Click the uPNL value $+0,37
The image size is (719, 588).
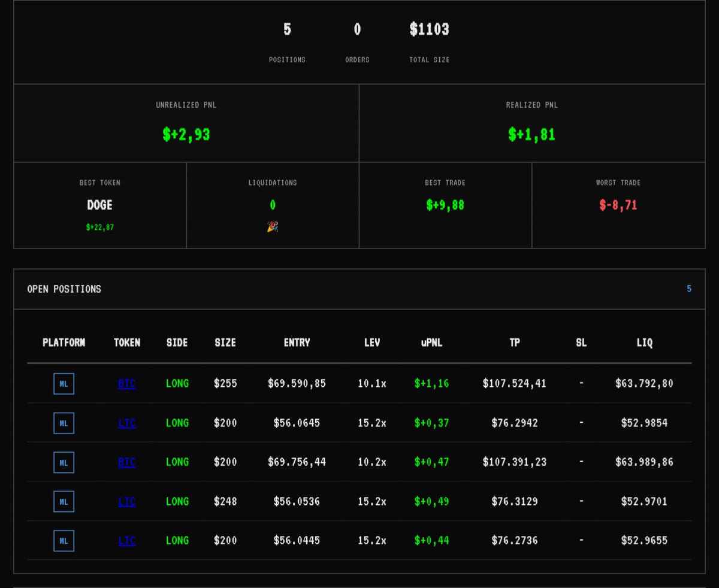click(x=431, y=423)
